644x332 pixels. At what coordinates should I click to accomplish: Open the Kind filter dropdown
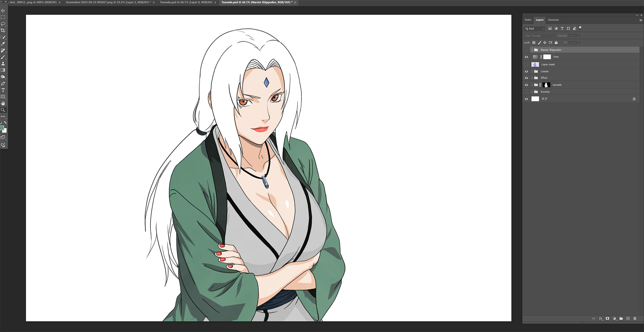coord(535,29)
